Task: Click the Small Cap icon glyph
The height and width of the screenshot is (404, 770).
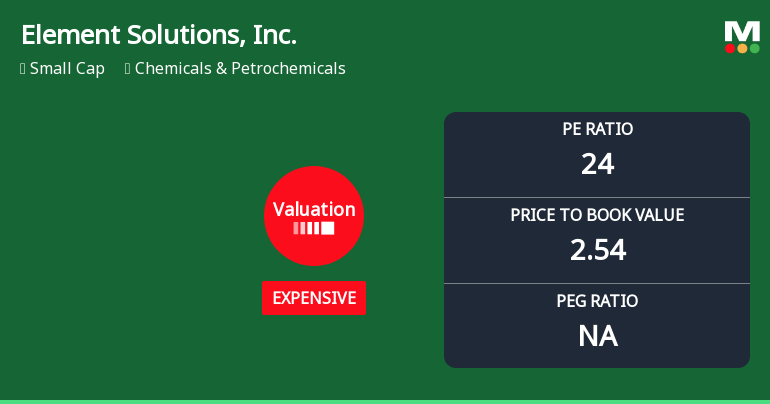Action: [22, 69]
